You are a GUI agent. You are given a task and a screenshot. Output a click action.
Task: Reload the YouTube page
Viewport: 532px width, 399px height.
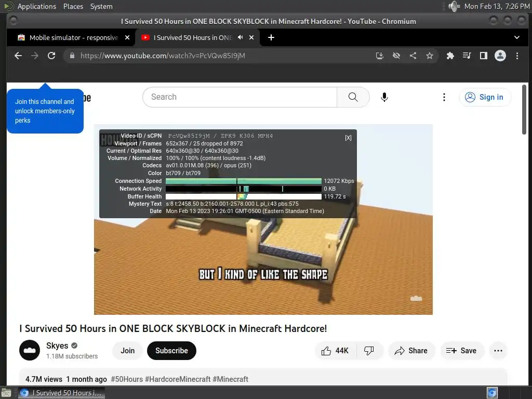pyautogui.click(x=51, y=56)
